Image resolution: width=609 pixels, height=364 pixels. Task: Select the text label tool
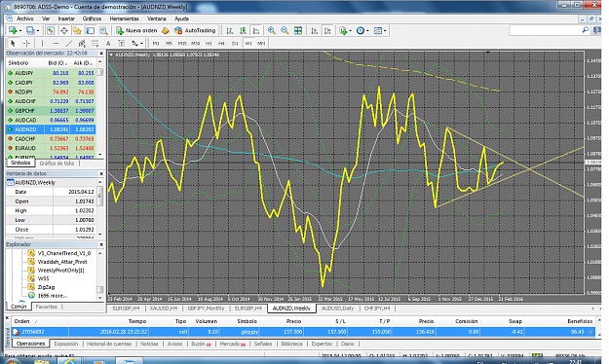(x=121, y=43)
